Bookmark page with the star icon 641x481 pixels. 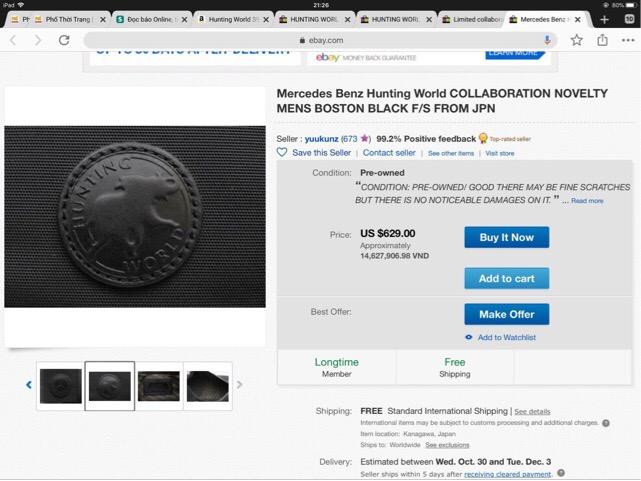click(x=577, y=40)
